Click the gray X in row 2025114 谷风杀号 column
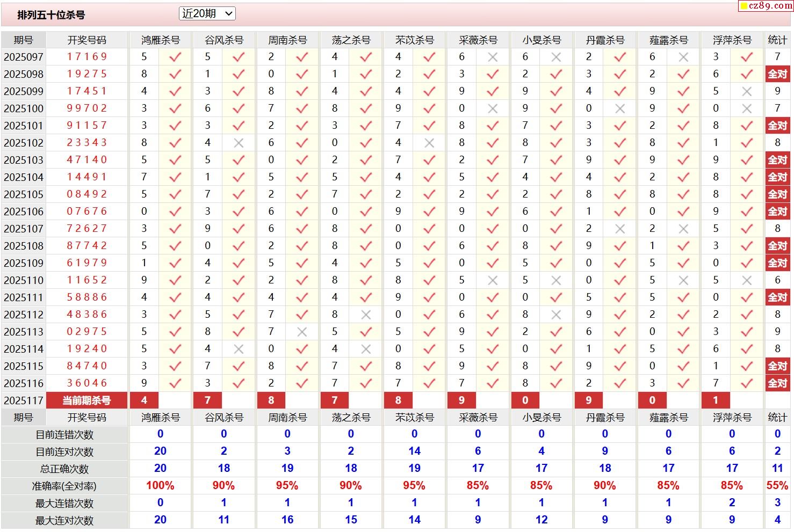The image size is (794, 532). (x=239, y=349)
